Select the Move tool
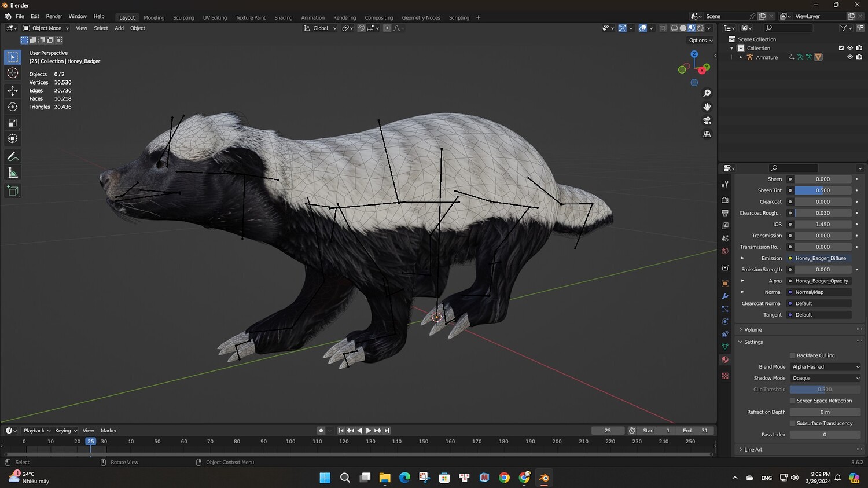Viewport: 868px width, 488px height. point(13,90)
